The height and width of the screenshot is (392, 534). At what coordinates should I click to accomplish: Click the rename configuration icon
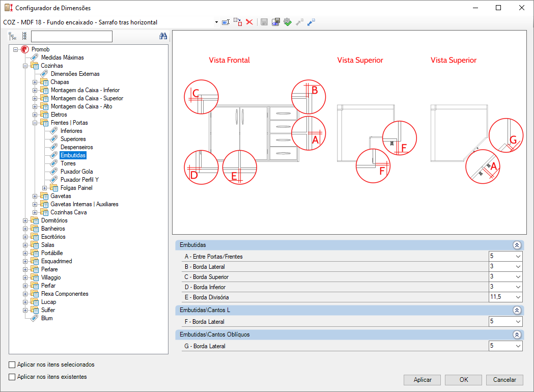click(x=226, y=22)
